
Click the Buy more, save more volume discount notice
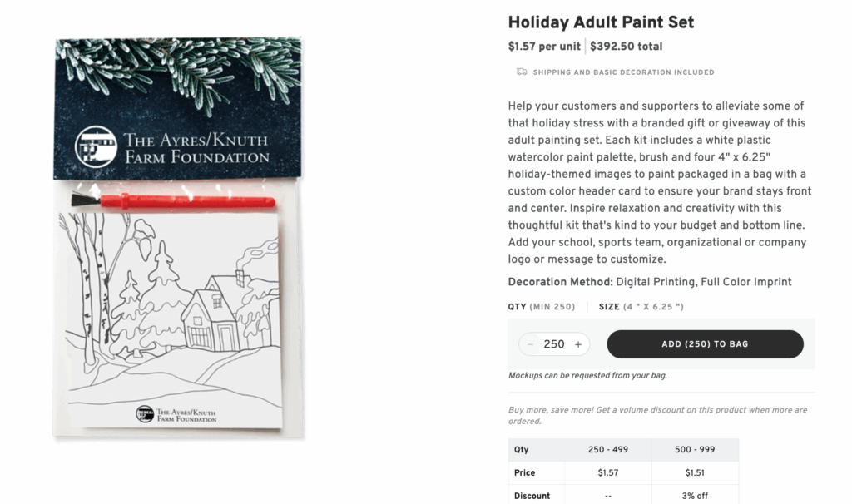[657, 415]
